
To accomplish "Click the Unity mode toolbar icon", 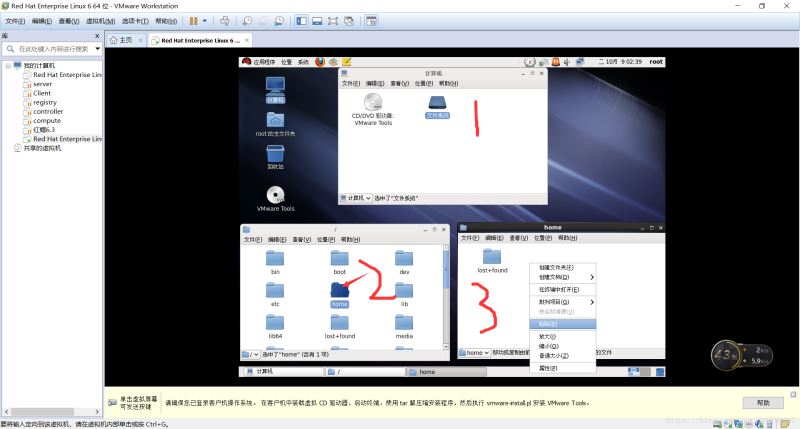I will [349, 21].
